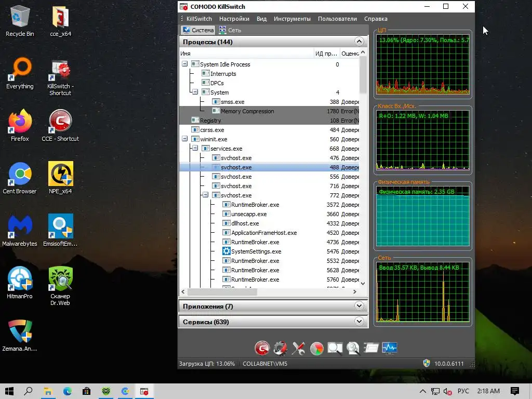This screenshot has height=399, width=532.
Task: Collapse the System tree node
Action: tap(195, 92)
